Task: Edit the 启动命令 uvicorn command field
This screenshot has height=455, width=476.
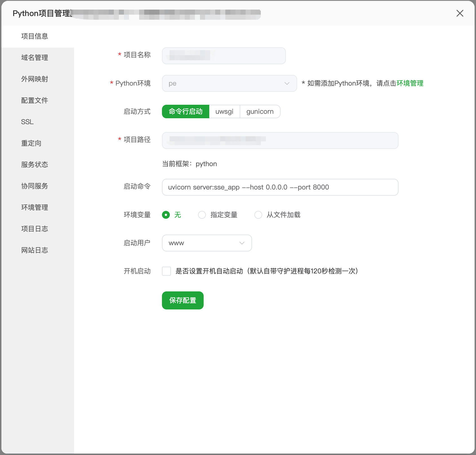Action: click(280, 187)
